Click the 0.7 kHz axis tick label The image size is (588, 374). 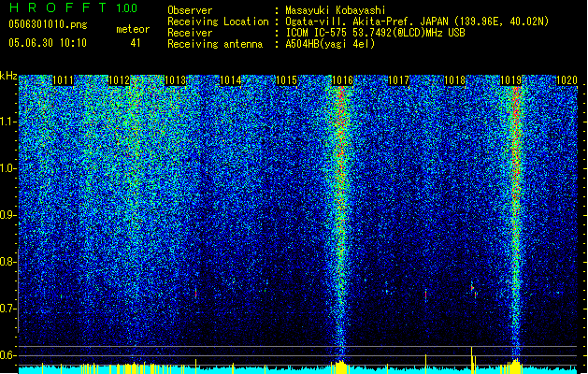(x=8, y=309)
